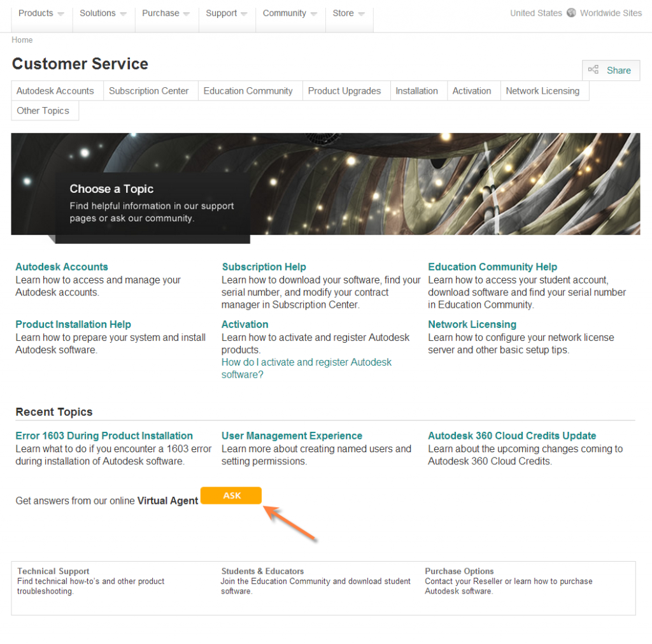Open the Purchase dropdown menu
652x644 pixels.
166,13
